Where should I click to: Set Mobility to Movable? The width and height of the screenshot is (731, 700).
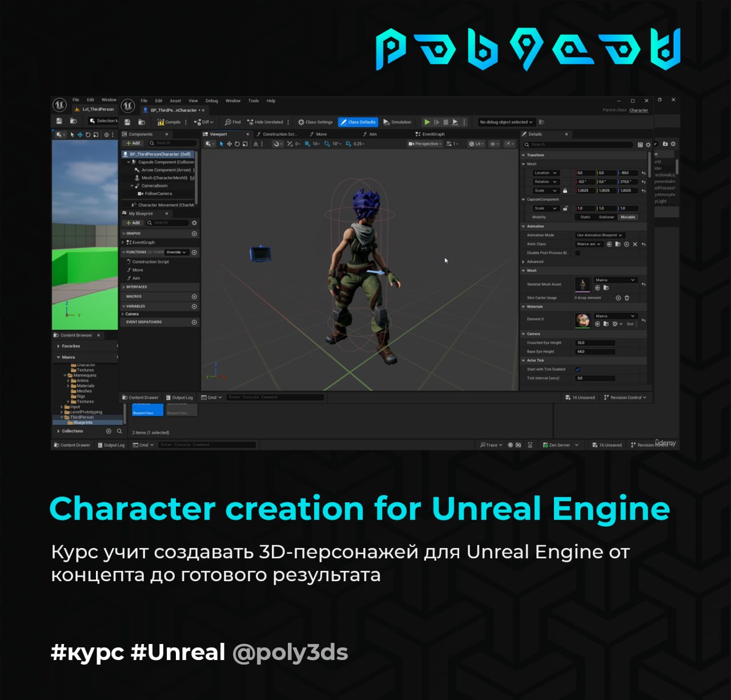(x=628, y=217)
